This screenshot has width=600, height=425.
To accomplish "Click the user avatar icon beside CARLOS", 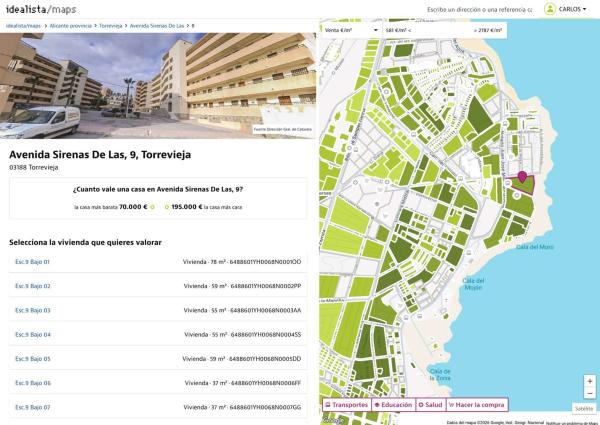I will point(550,9).
